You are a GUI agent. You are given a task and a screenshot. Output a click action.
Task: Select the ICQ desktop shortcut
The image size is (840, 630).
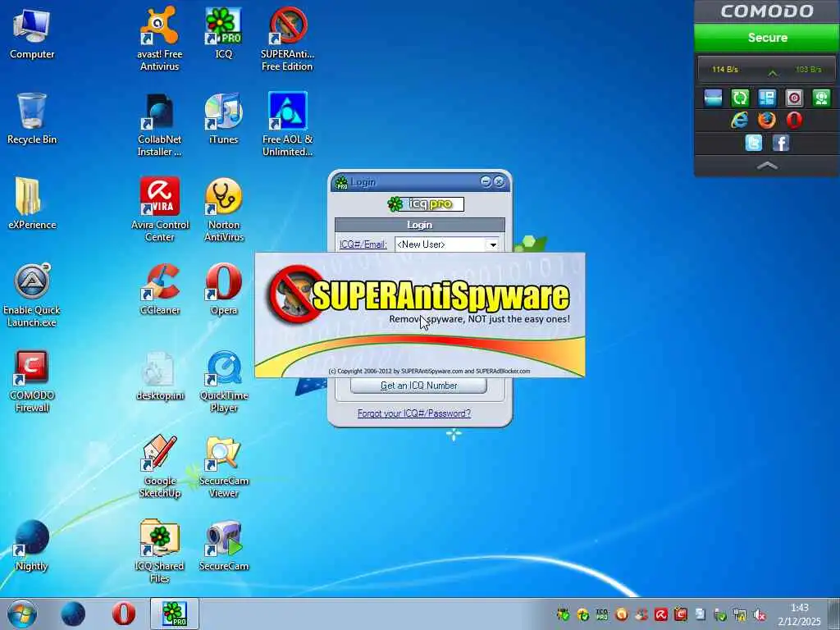[x=223, y=33]
